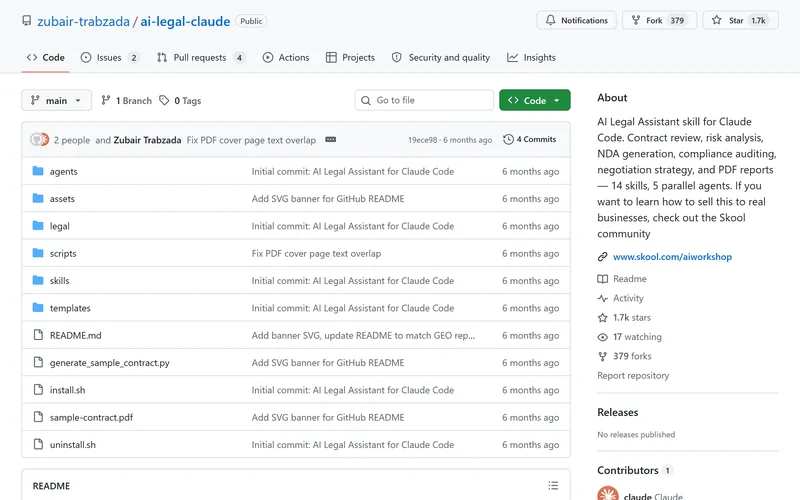This screenshot has height=500, width=800.
Task: Open the main branch dropdown
Action: pyautogui.click(x=57, y=101)
